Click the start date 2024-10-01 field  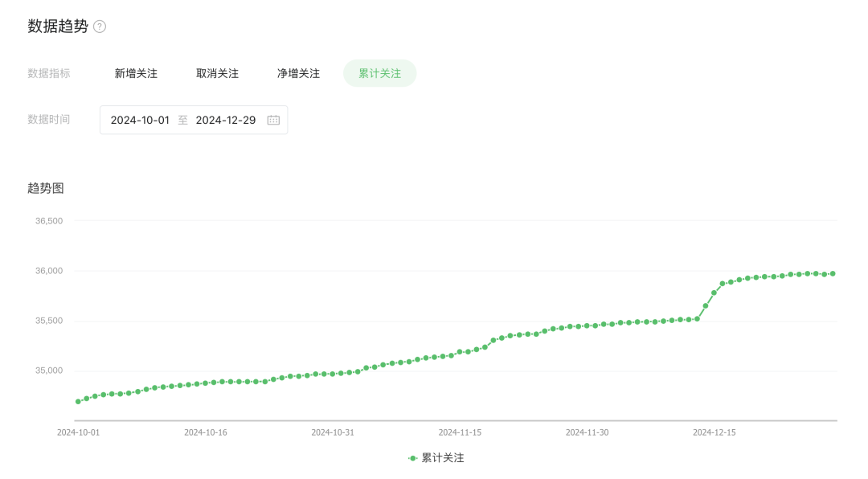[x=140, y=120]
